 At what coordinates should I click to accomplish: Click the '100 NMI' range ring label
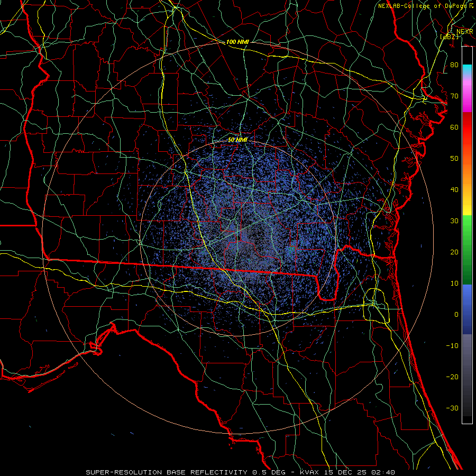pos(237,42)
